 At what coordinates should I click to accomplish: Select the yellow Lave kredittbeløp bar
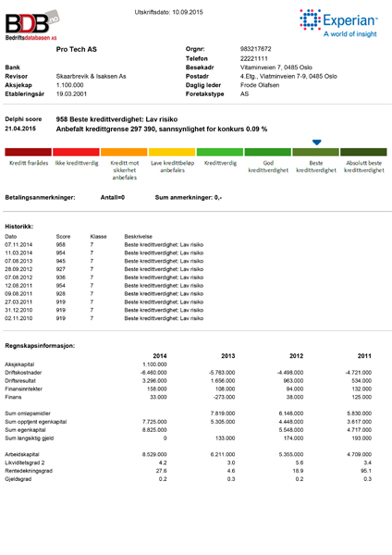click(172, 152)
